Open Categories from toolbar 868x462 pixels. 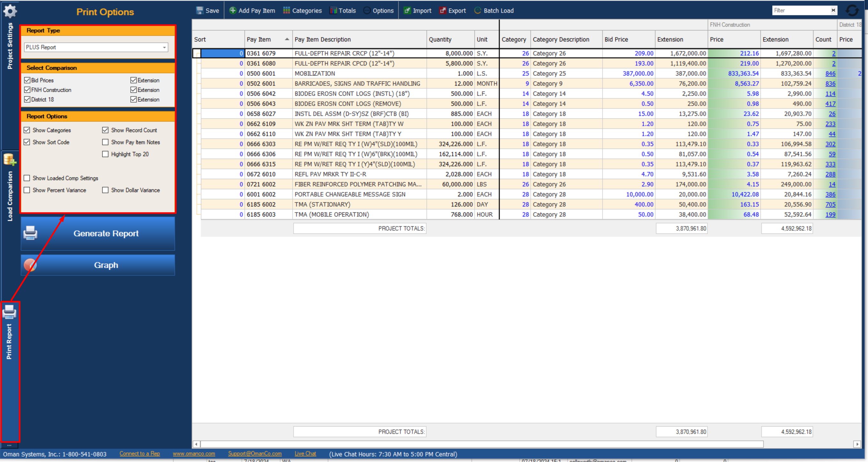[x=302, y=11]
